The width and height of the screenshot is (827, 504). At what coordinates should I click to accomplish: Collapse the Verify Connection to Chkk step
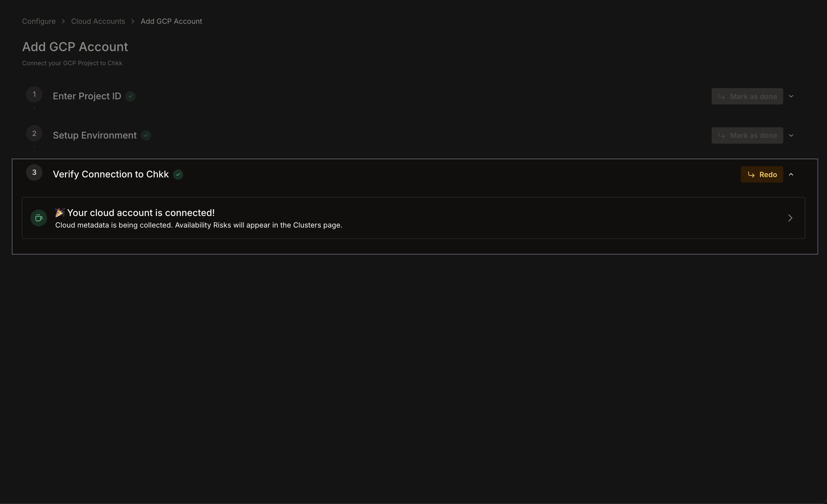(792, 174)
